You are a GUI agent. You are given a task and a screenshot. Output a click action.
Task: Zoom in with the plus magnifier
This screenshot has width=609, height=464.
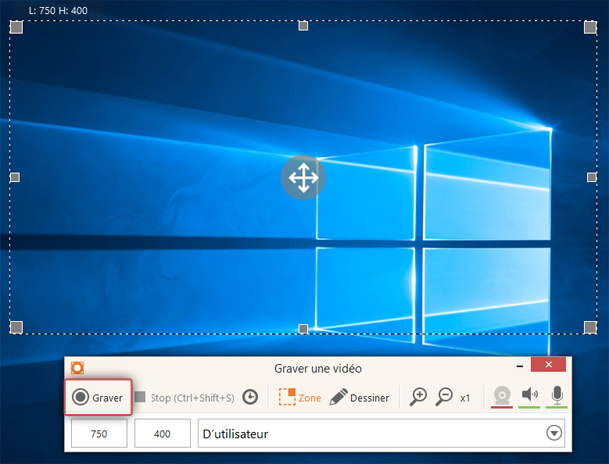tap(418, 397)
